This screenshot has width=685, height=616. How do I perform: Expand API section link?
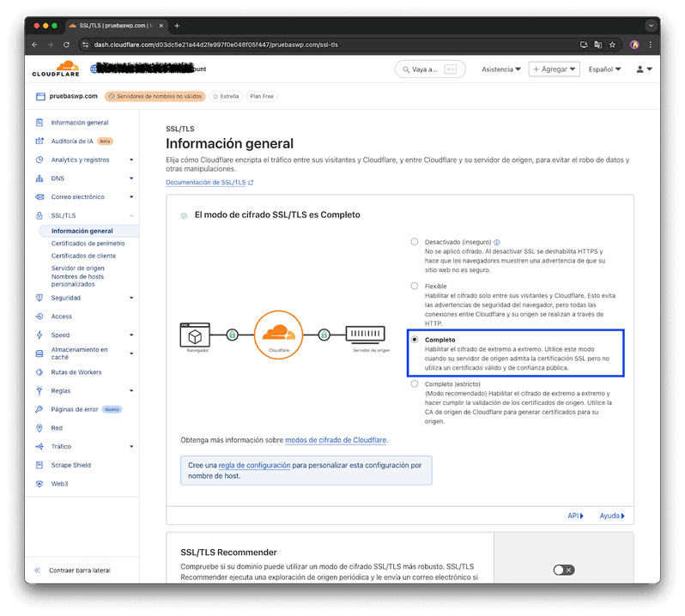pos(575,516)
